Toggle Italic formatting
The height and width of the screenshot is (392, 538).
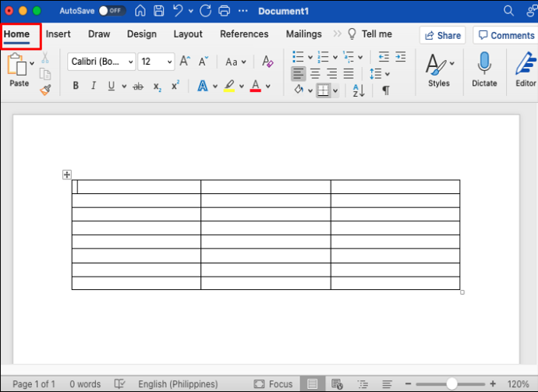[94, 86]
